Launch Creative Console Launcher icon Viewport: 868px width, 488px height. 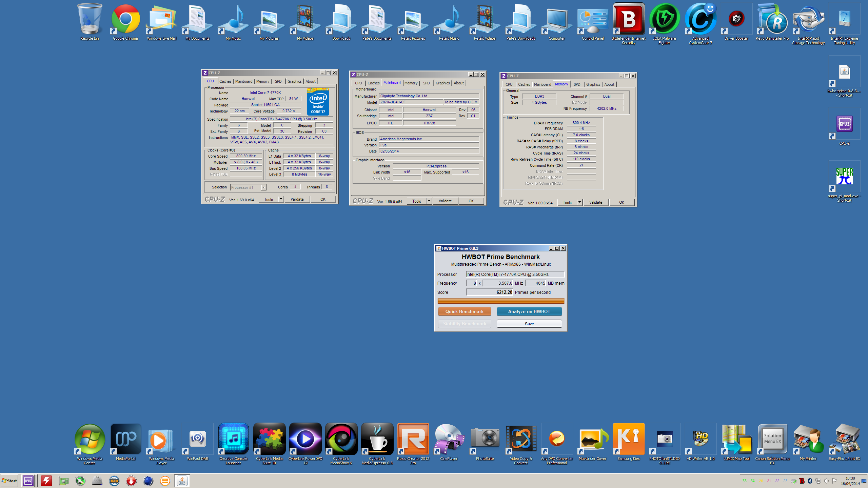coord(233,444)
